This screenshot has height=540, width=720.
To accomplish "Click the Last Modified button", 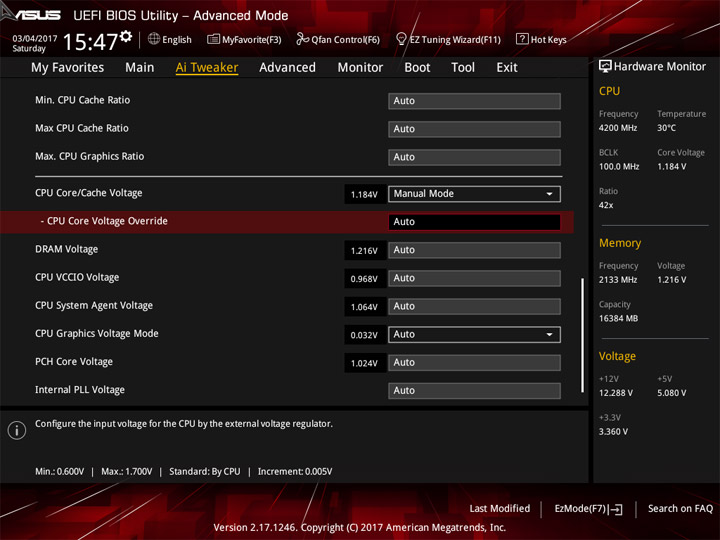I will [x=500, y=508].
